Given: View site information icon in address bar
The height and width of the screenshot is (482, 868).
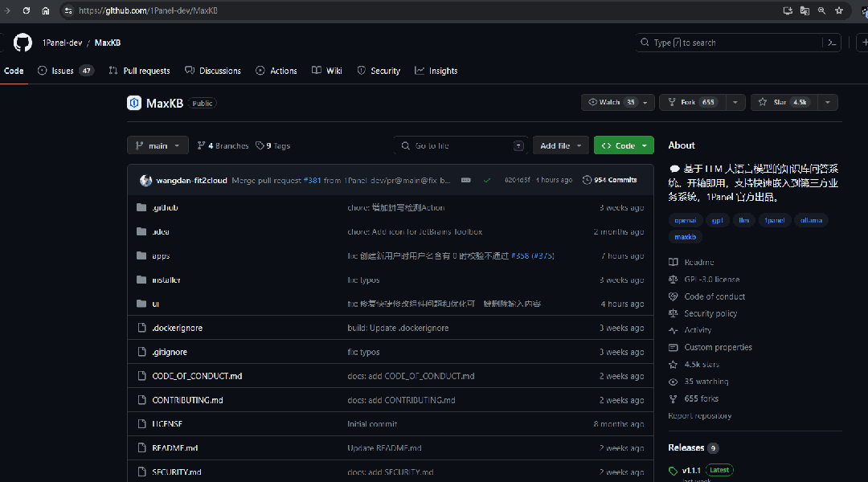Looking at the screenshot, I should (68, 10).
